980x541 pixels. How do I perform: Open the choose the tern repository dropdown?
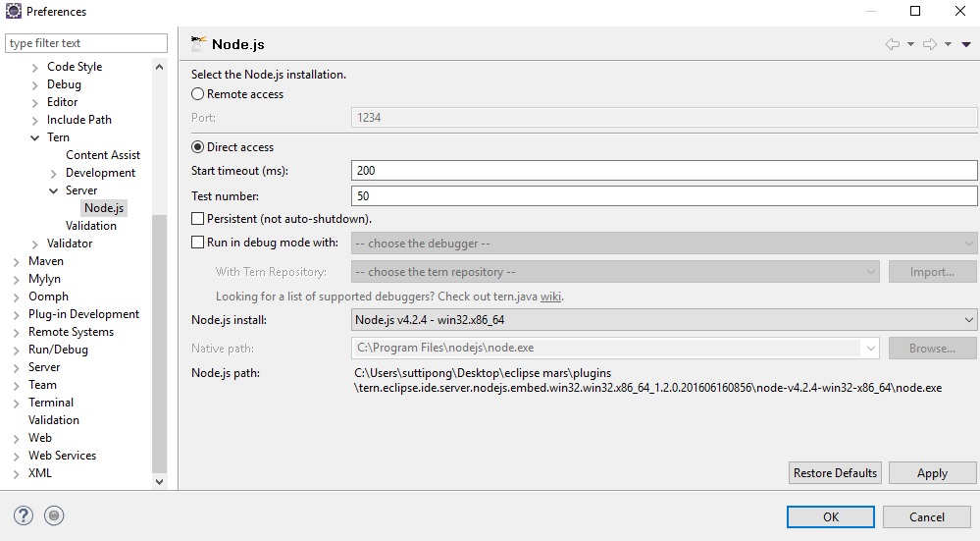[x=615, y=271]
